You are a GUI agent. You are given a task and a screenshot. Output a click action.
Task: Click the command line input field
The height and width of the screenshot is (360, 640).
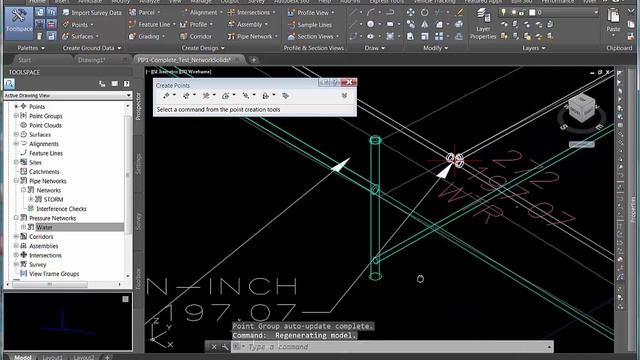click(392, 347)
